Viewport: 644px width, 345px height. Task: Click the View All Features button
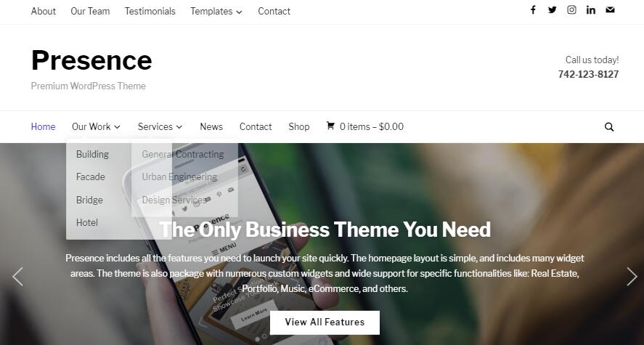(x=325, y=322)
